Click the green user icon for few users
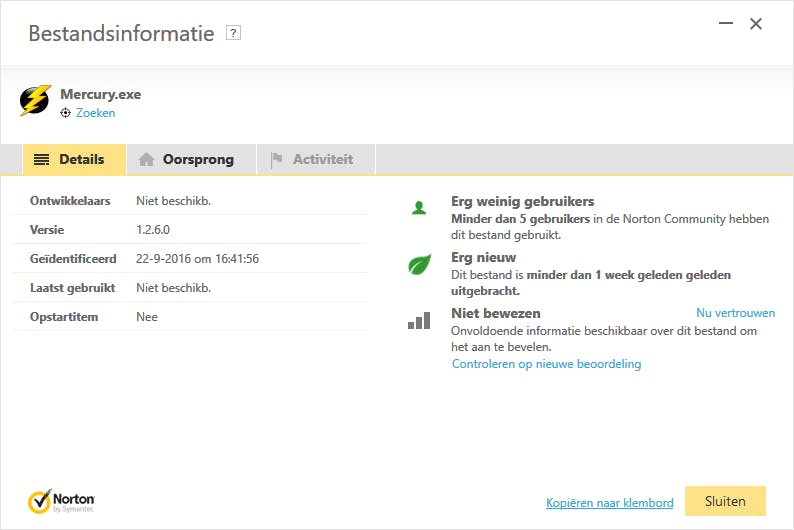The width and height of the screenshot is (794, 530). 418,208
